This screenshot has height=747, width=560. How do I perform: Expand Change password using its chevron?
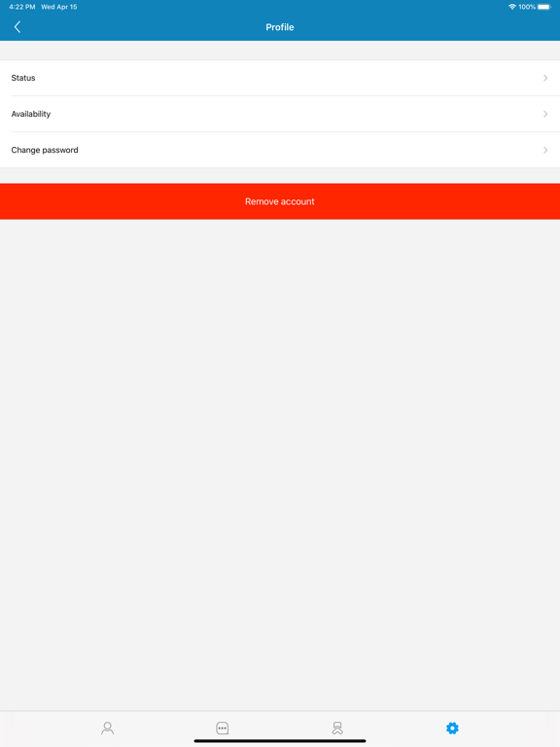pyautogui.click(x=545, y=150)
